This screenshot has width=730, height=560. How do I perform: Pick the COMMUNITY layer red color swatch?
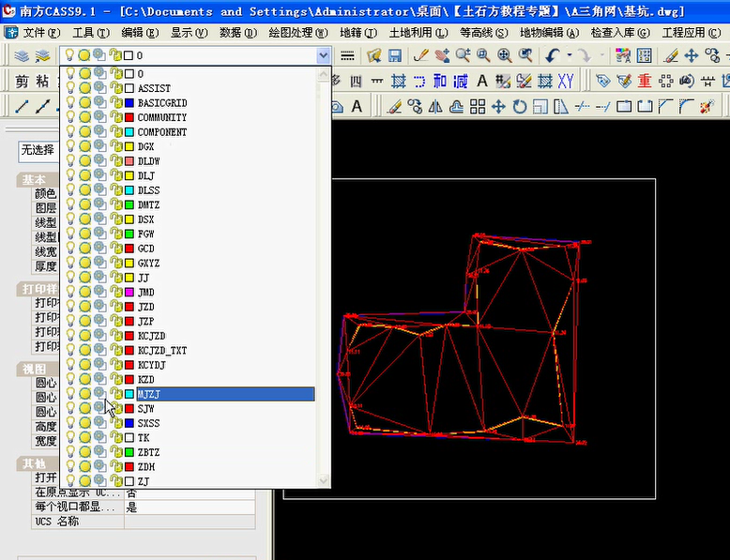[x=129, y=117]
